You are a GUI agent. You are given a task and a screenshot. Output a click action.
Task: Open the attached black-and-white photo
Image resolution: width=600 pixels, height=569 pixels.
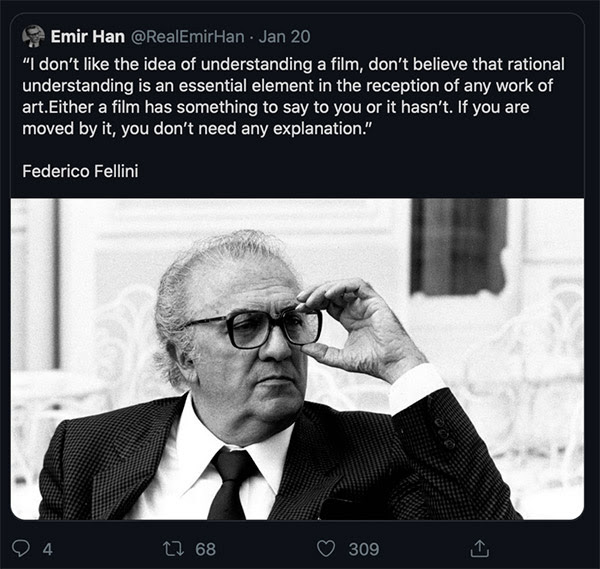point(297,359)
